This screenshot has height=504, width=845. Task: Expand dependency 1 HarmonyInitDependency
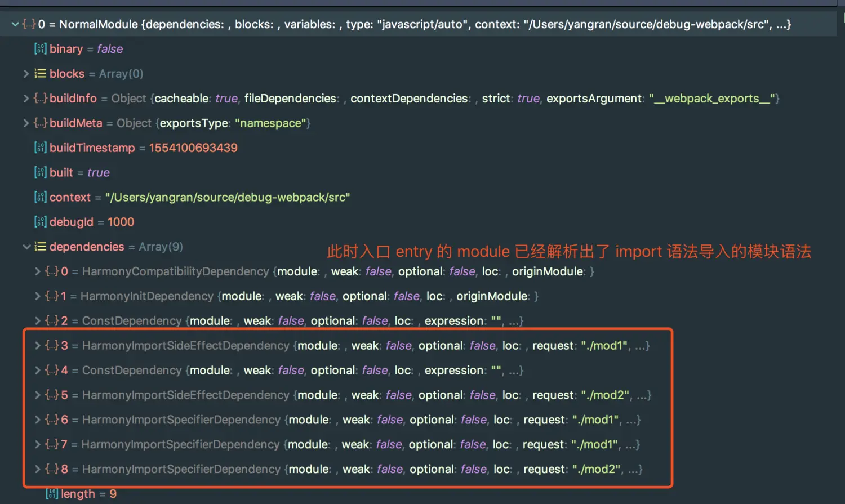coord(37,296)
